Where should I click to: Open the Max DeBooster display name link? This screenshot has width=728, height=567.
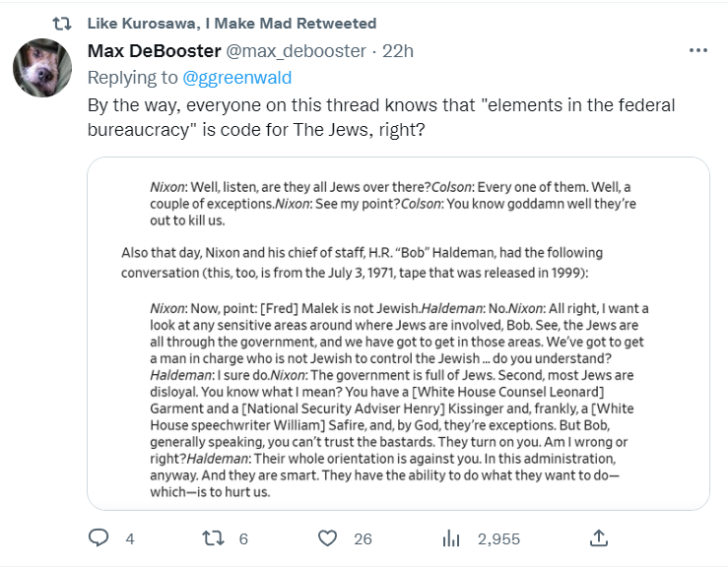click(155, 50)
